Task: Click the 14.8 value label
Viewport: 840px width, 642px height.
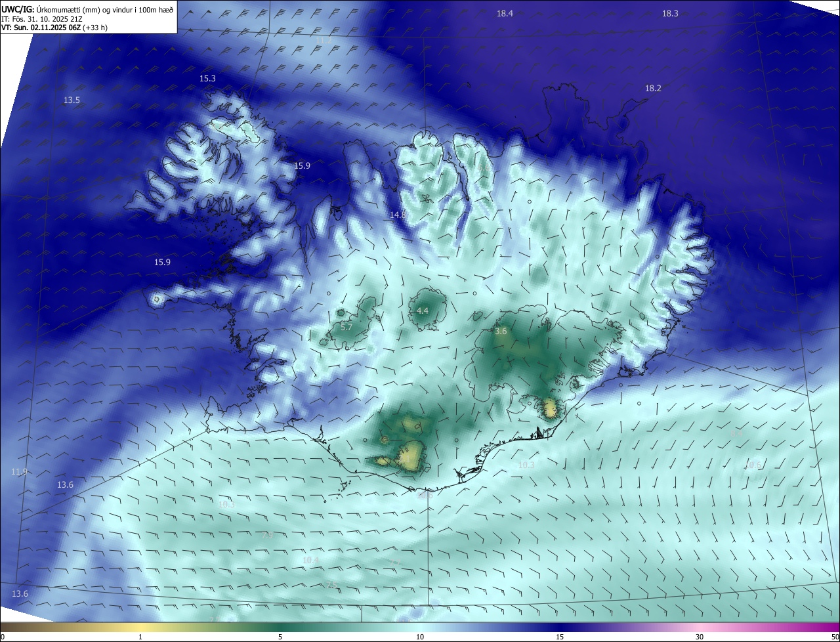Action: tap(398, 215)
